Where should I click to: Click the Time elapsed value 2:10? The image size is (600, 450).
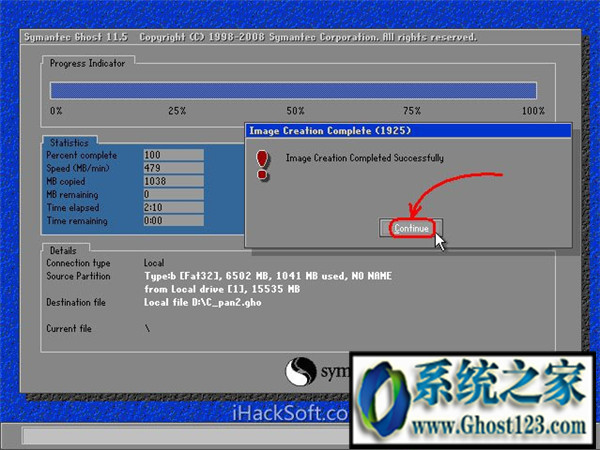[173, 207]
